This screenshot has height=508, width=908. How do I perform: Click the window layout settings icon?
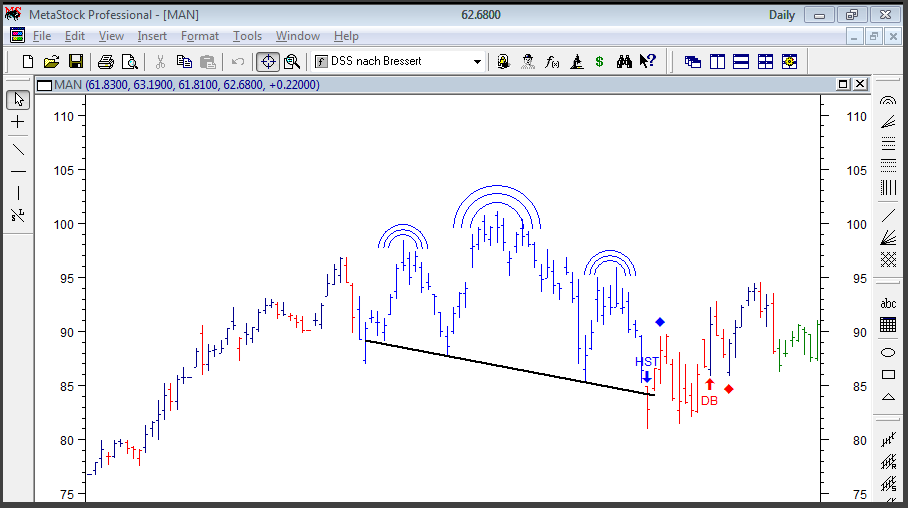coord(789,61)
